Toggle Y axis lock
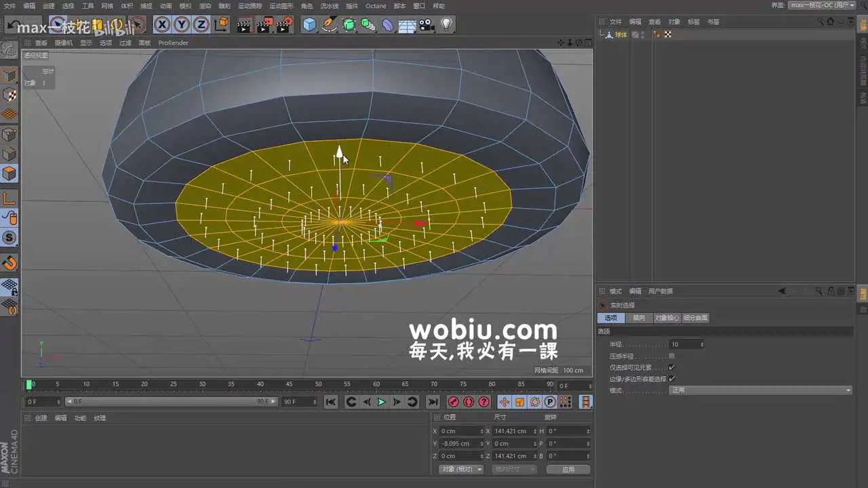 click(x=182, y=25)
